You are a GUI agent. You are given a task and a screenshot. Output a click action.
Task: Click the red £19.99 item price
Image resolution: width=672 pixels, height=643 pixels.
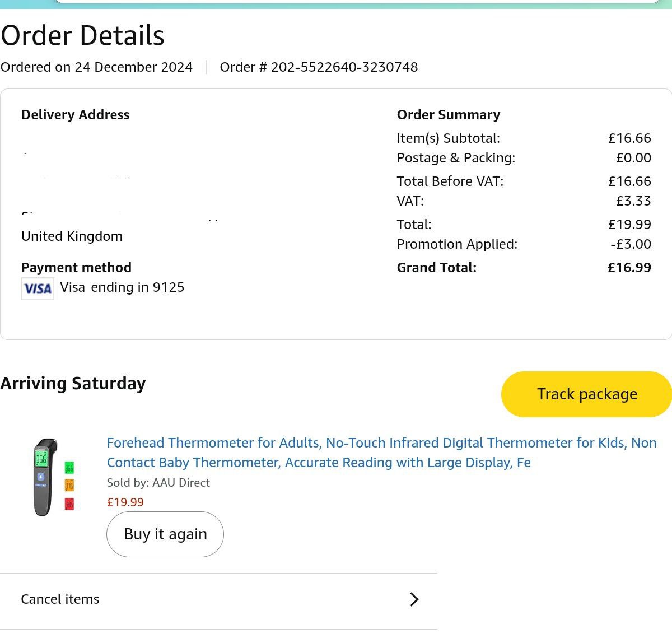(125, 502)
